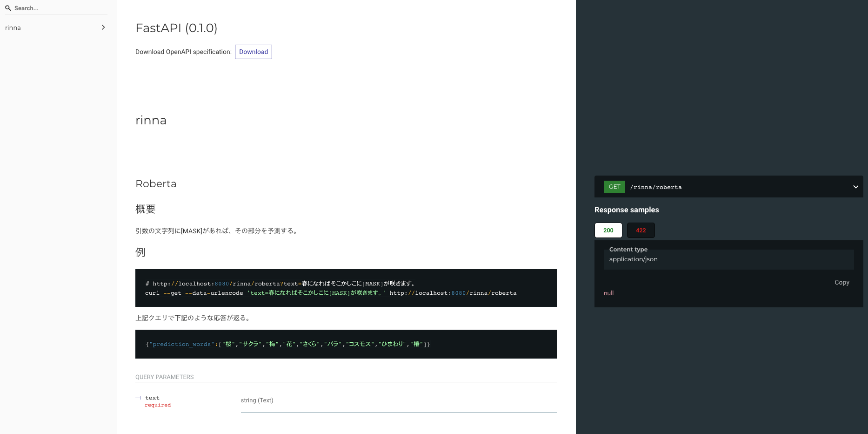Click the null response body text
This screenshot has height=434, width=868.
[608, 293]
